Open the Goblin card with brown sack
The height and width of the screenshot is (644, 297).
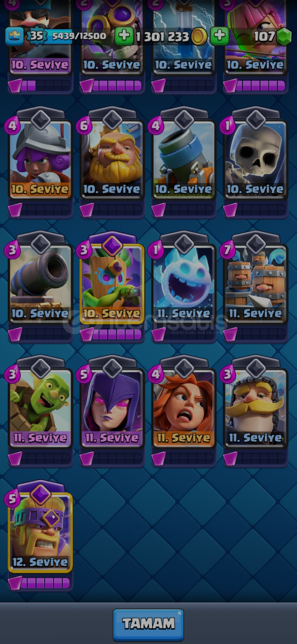tap(41, 408)
